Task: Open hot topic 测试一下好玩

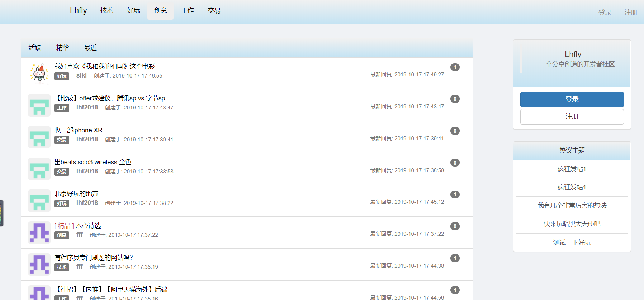Action: (x=572, y=243)
